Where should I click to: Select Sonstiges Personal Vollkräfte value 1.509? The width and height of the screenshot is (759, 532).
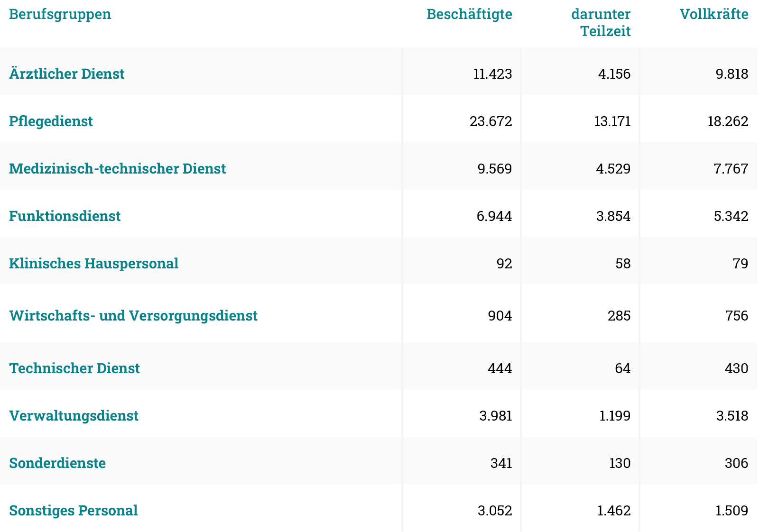pos(732,511)
